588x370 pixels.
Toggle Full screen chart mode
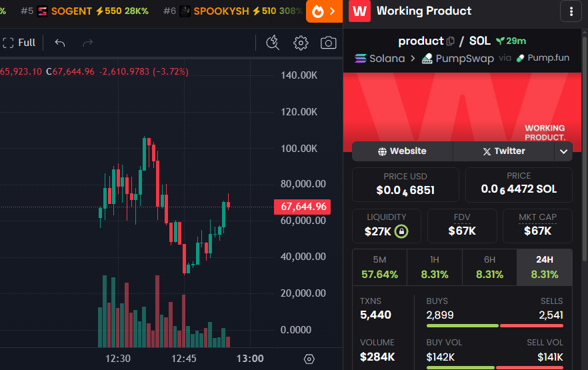point(19,43)
